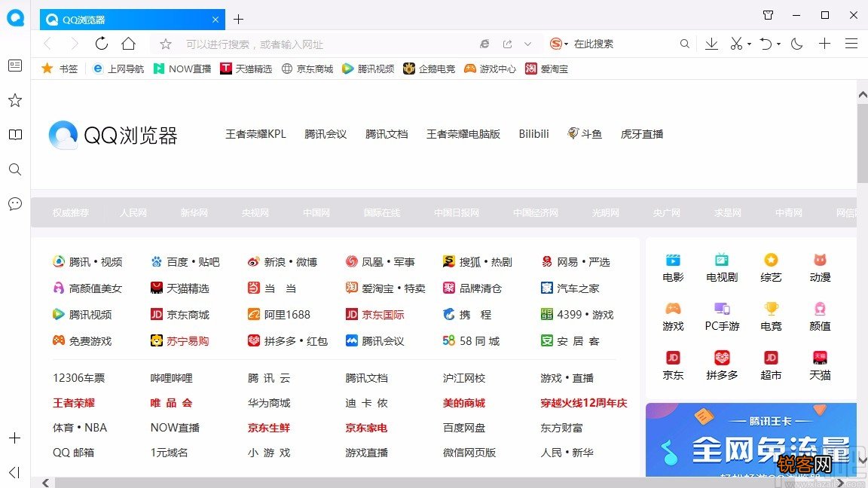Screen dimensions: 868x488
Task: Open the skin shirt icon in title bar
Action: [x=768, y=15]
